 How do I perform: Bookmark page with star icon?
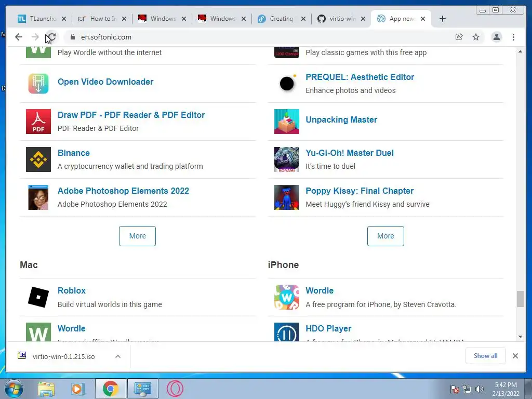(x=476, y=37)
